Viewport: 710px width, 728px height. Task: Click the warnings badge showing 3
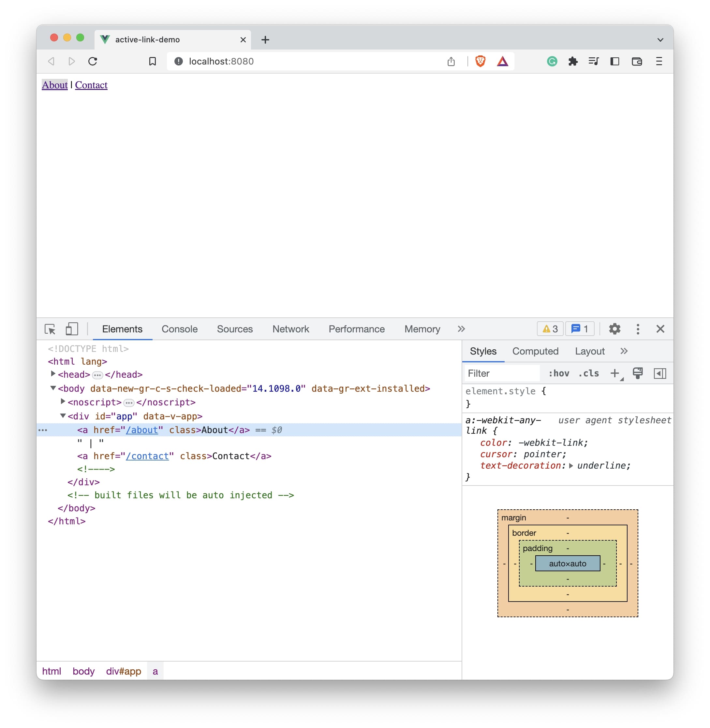click(x=550, y=329)
